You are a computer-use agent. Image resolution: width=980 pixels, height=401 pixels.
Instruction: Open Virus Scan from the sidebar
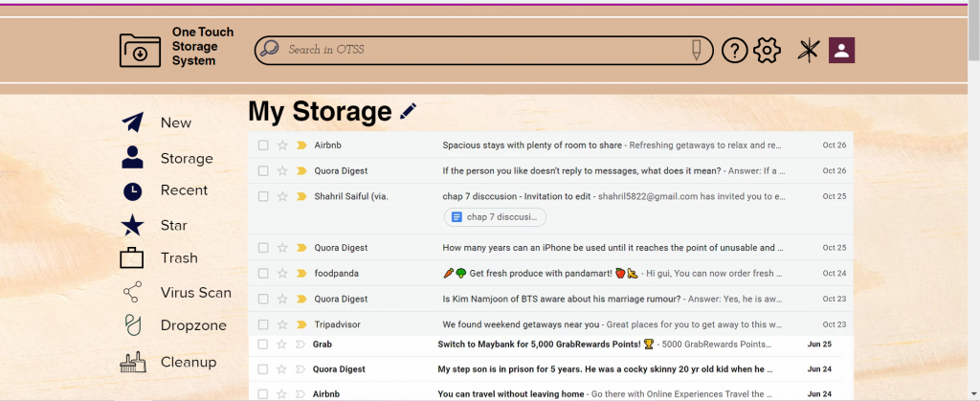195,292
